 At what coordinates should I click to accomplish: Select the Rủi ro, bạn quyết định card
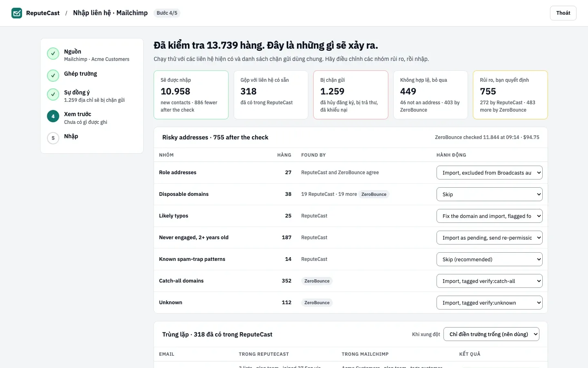pos(510,95)
